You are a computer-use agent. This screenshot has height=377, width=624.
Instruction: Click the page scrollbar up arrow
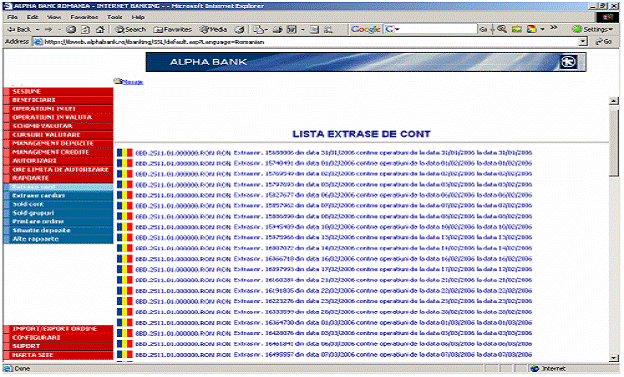pyautogui.click(x=614, y=101)
